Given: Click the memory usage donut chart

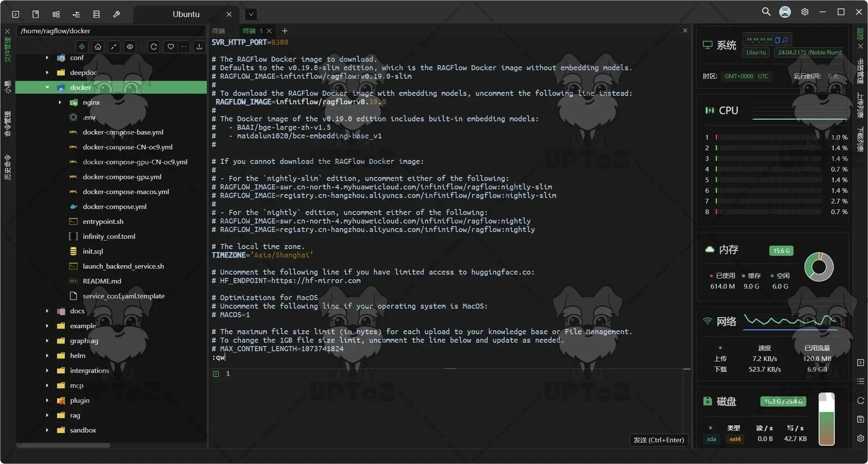Looking at the screenshot, I should point(819,267).
